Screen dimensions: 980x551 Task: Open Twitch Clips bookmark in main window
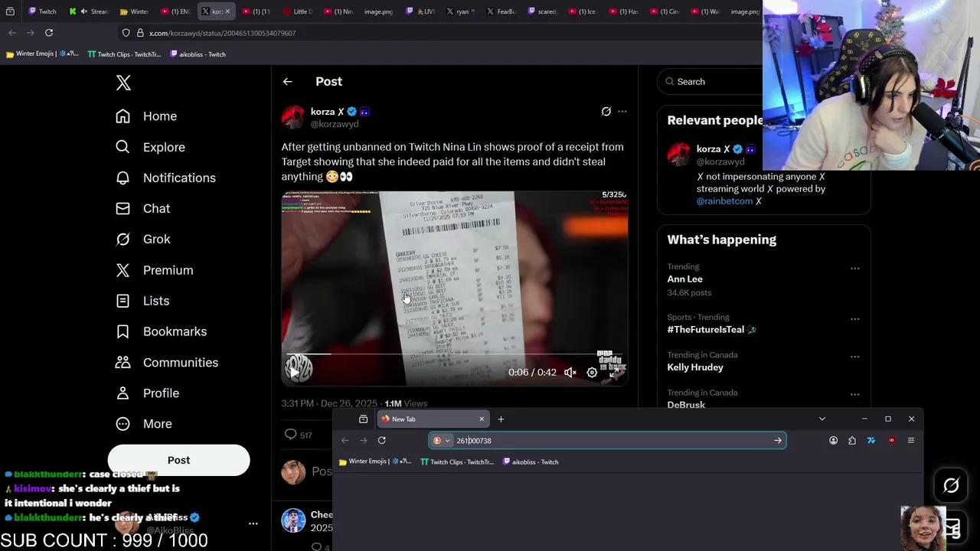point(124,54)
